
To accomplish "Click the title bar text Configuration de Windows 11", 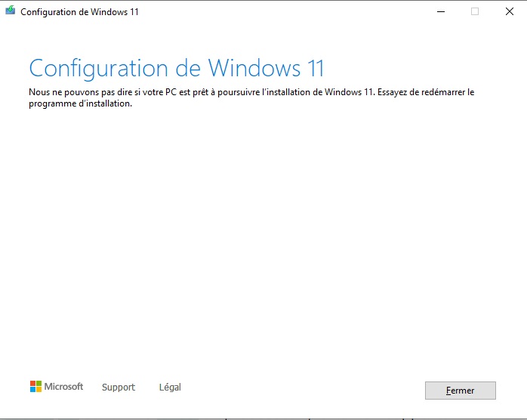I will (x=80, y=12).
